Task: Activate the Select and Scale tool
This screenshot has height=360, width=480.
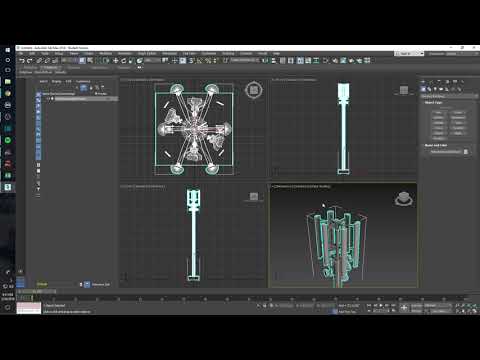Action: coord(131,61)
